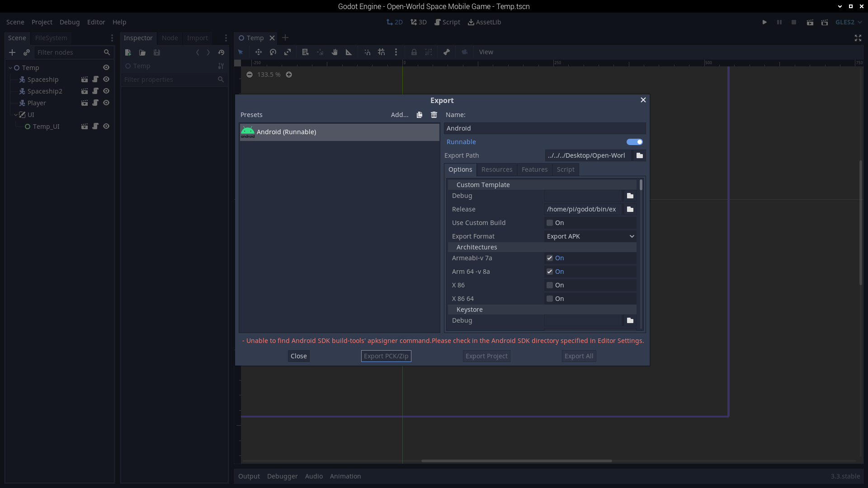Open the Export Format dropdown
The width and height of the screenshot is (868, 488).
point(590,236)
